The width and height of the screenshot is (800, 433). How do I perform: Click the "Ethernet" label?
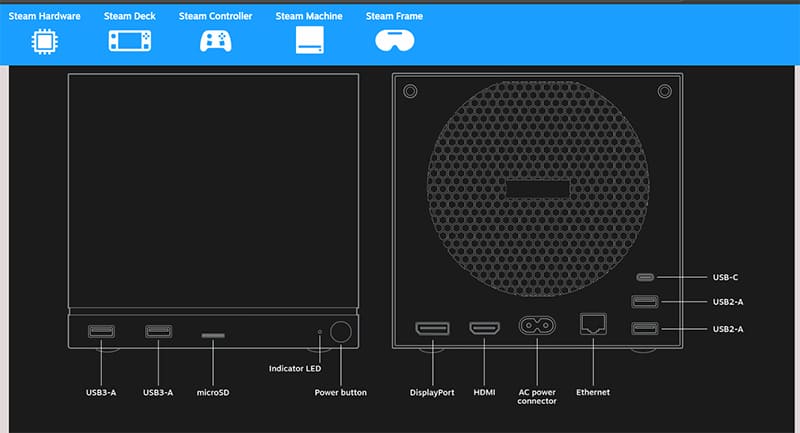pos(593,392)
